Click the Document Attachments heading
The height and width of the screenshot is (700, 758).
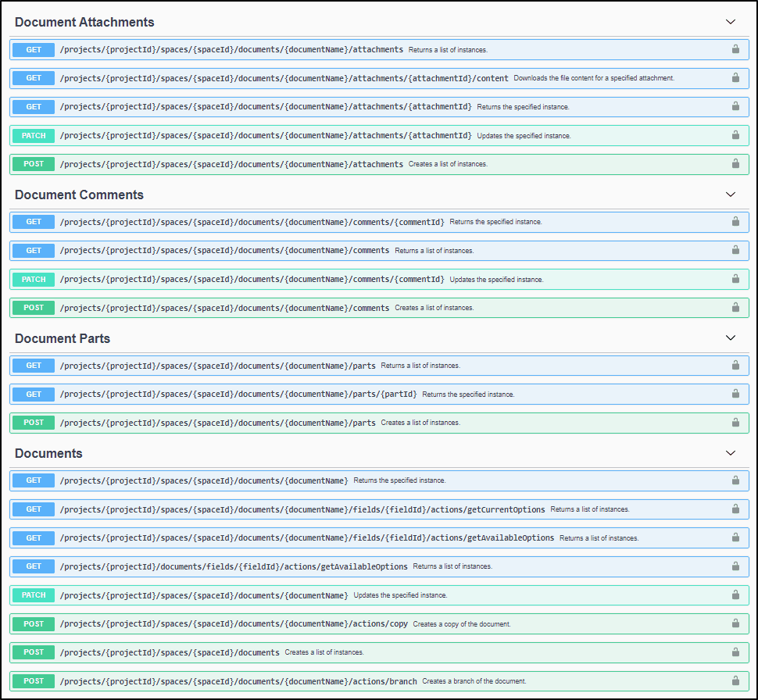(x=84, y=22)
